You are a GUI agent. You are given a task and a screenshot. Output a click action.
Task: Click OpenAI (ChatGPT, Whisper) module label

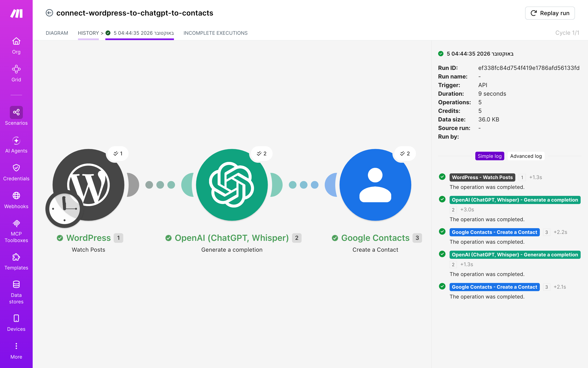(232, 238)
